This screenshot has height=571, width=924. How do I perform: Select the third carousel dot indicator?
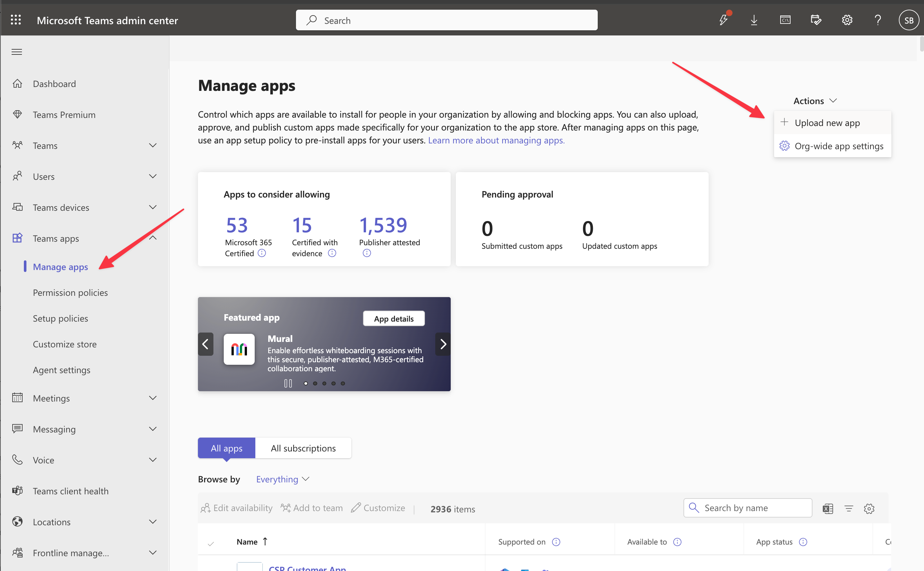324,383
